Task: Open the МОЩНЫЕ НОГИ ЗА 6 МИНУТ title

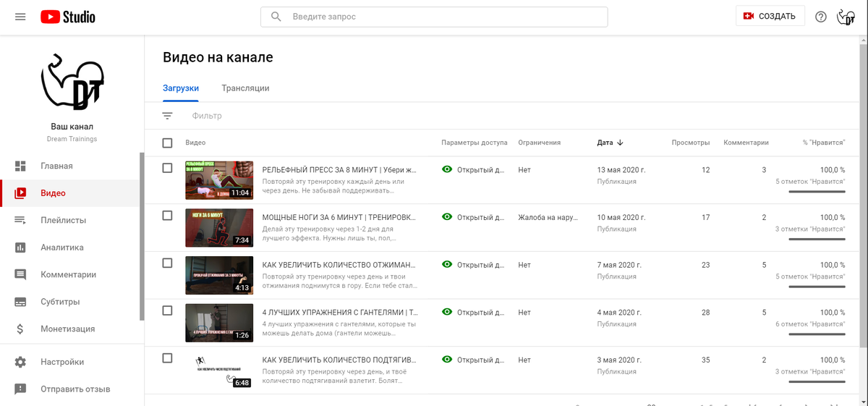Action: click(x=339, y=218)
